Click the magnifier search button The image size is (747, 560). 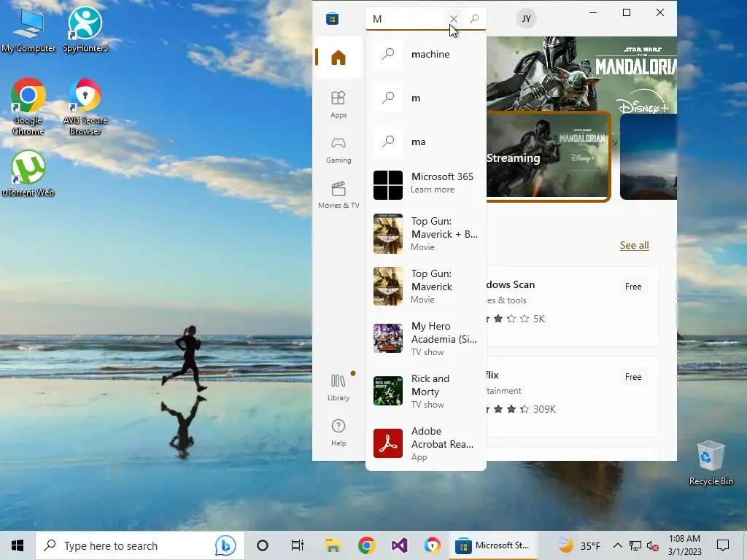coord(474,19)
